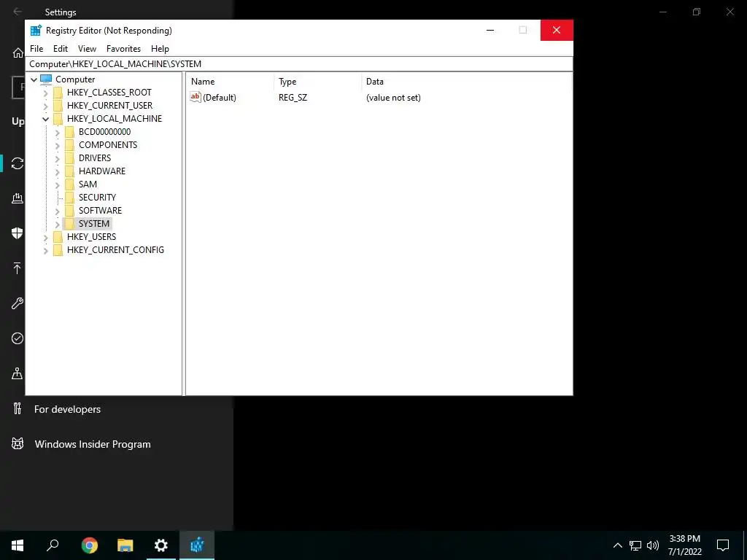Open Activation checkmark icon in Settings

(x=18, y=338)
